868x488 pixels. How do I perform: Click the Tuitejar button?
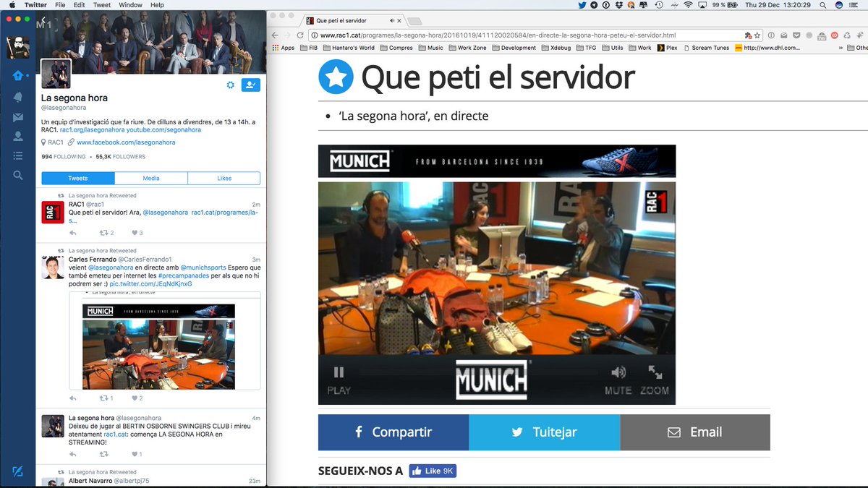coord(544,432)
